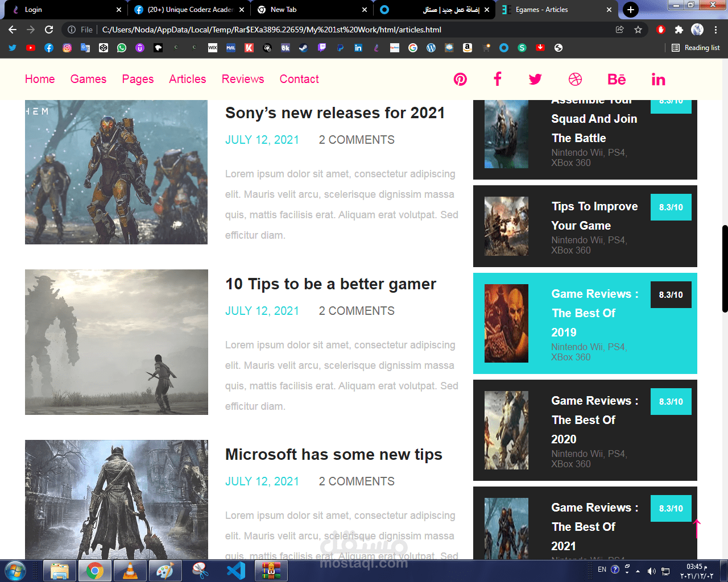728x582 pixels.
Task: Open the Reading list
Action: (696, 48)
